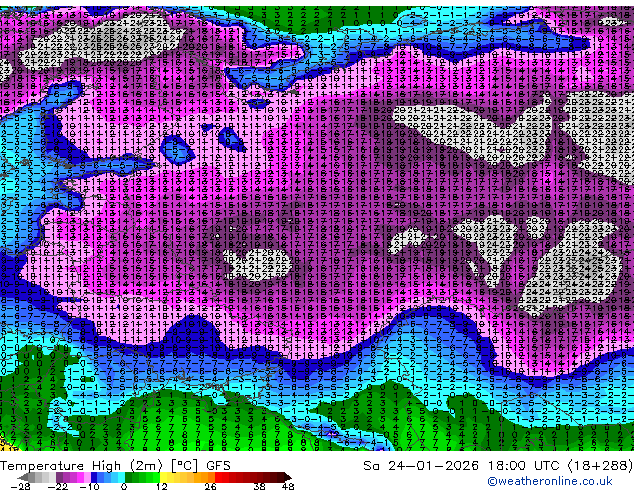Viewport: 634px width, 490px height.
Task: Pick the cyan swatch left of 0
Action: pyautogui.click(x=121, y=477)
